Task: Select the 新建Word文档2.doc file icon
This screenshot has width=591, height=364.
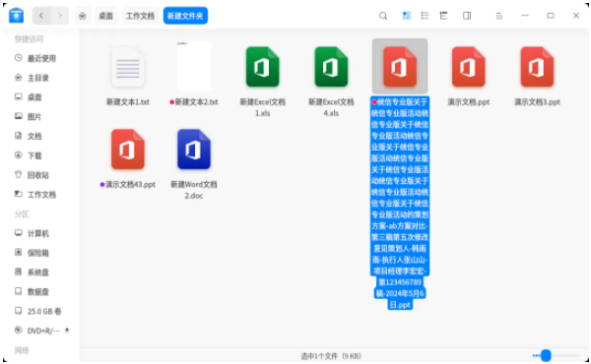Action: pos(194,150)
